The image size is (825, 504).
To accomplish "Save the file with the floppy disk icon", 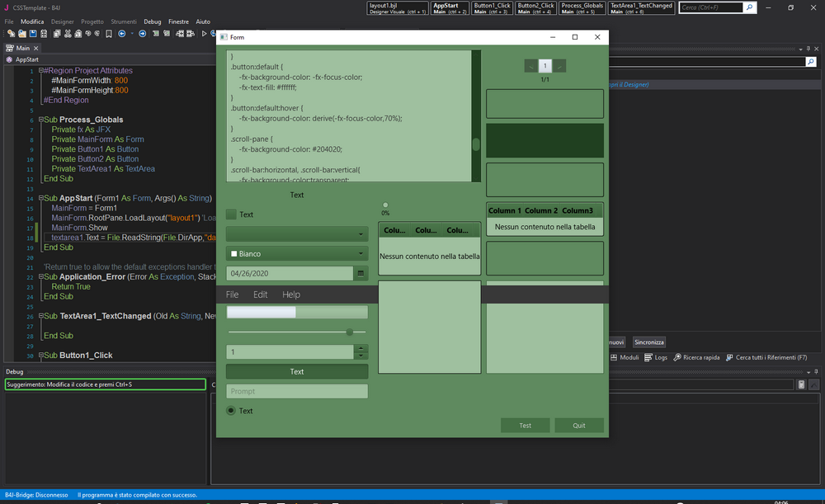I will click(x=32, y=34).
